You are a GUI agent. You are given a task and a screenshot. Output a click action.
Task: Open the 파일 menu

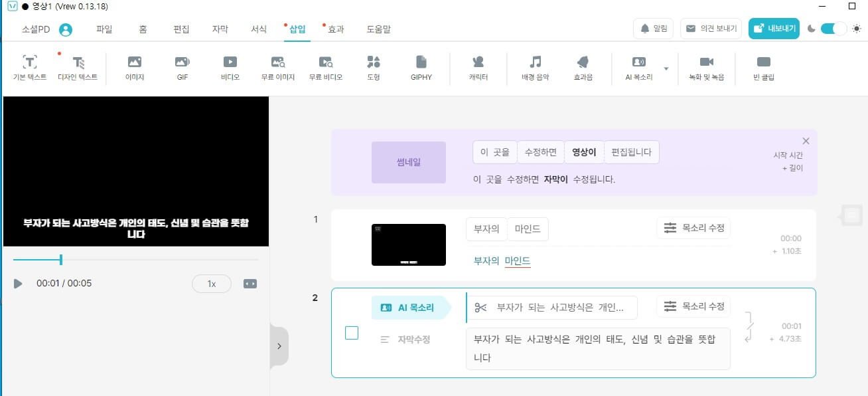coord(104,29)
